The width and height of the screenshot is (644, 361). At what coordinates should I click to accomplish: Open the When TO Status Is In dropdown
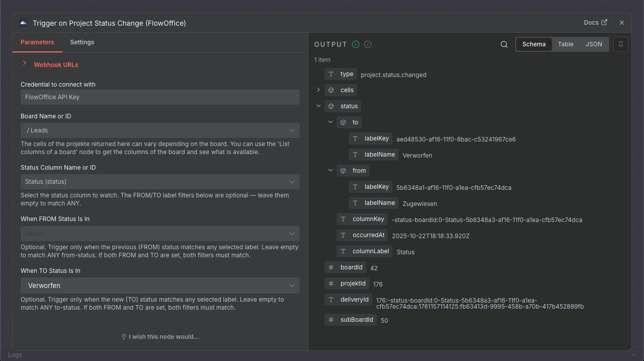click(x=160, y=285)
